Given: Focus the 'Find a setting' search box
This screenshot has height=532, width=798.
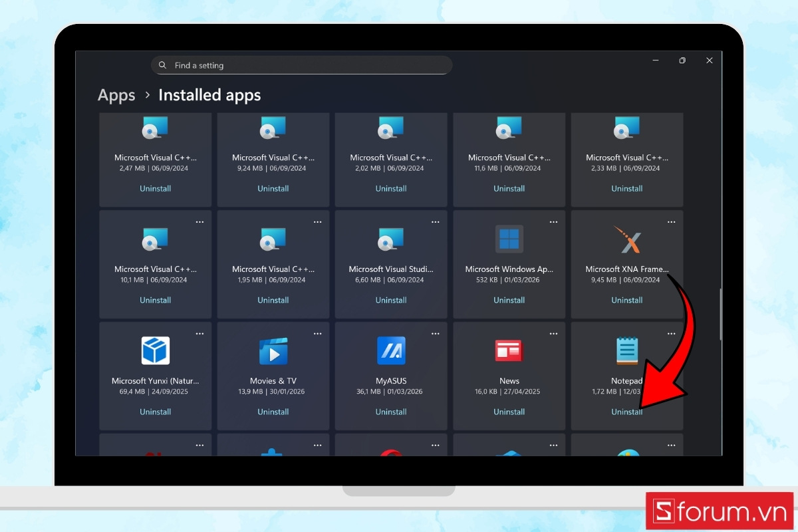Looking at the screenshot, I should (302, 65).
